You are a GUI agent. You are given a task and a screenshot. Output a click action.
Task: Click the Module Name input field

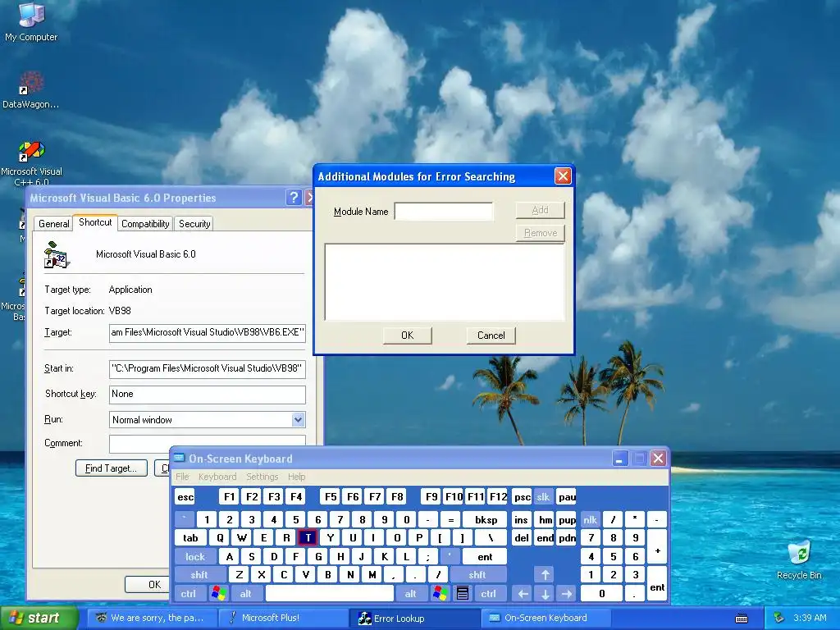[x=444, y=212]
